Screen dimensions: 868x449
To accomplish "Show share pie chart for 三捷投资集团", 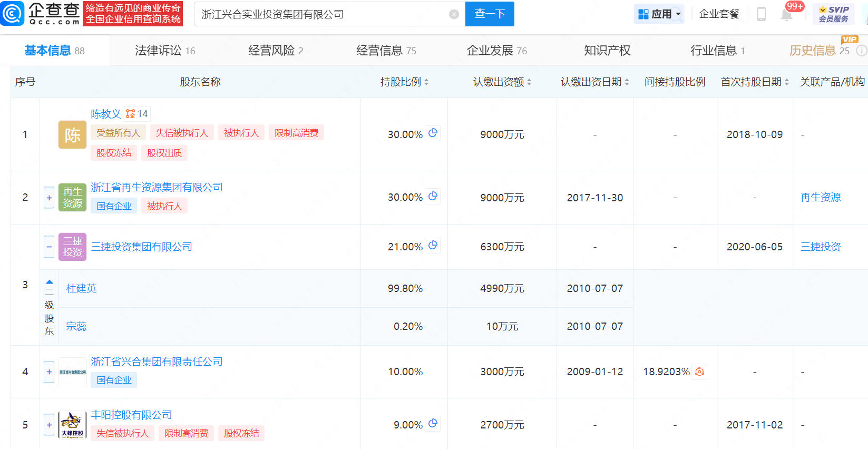I will (433, 246).
